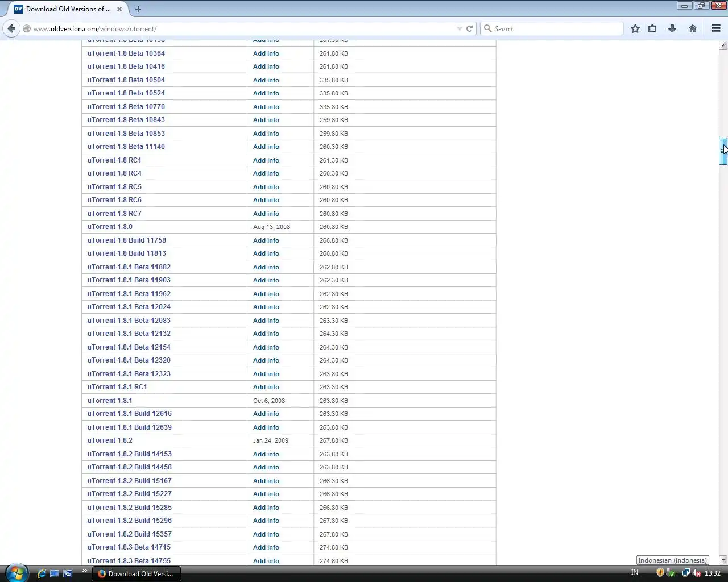The height and width of the screenshot is (582, 728).
Task: Select the Download Old Versions tab
Action: pyautogui.click(x=68, y=9)
